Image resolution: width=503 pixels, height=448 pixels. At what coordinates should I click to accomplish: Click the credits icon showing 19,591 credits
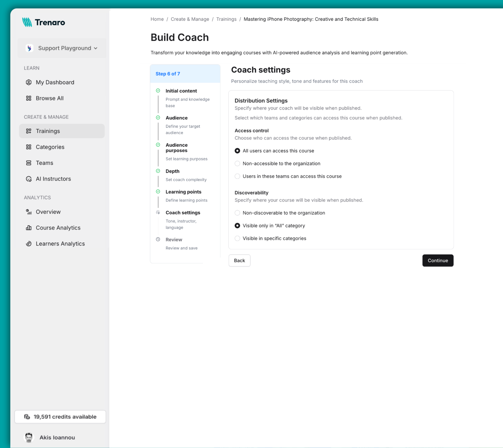click(x=27, y=417)
